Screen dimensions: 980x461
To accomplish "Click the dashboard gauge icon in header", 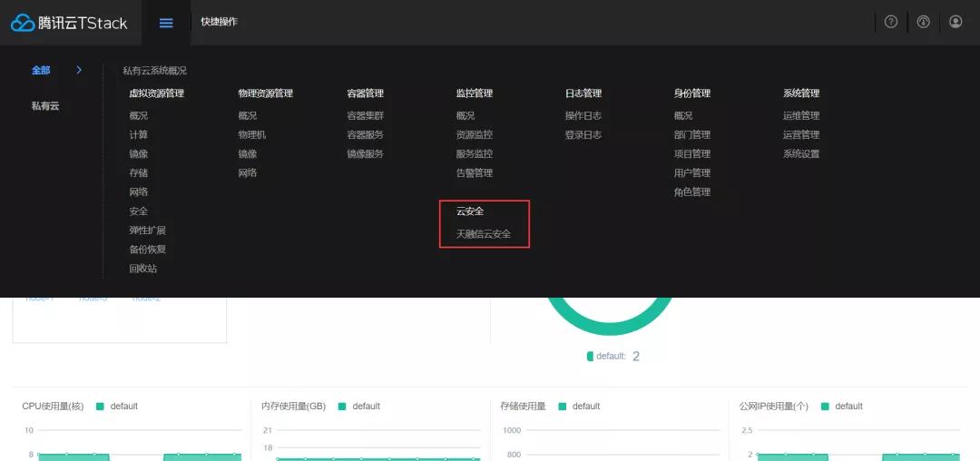I will coord(923,22).
